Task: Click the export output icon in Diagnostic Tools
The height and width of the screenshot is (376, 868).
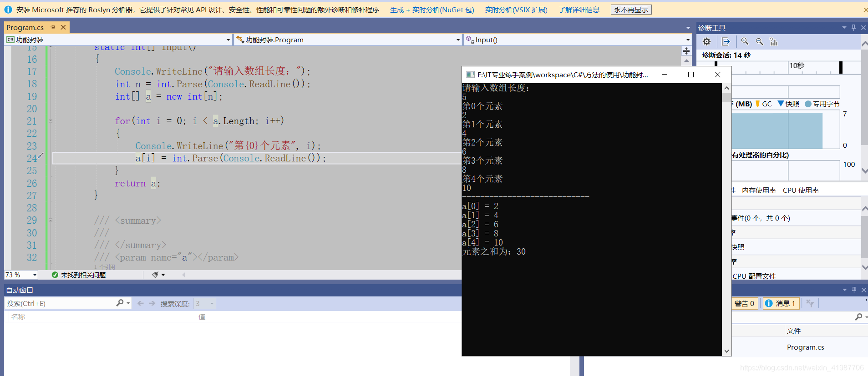Action: [x=726, y=42]
